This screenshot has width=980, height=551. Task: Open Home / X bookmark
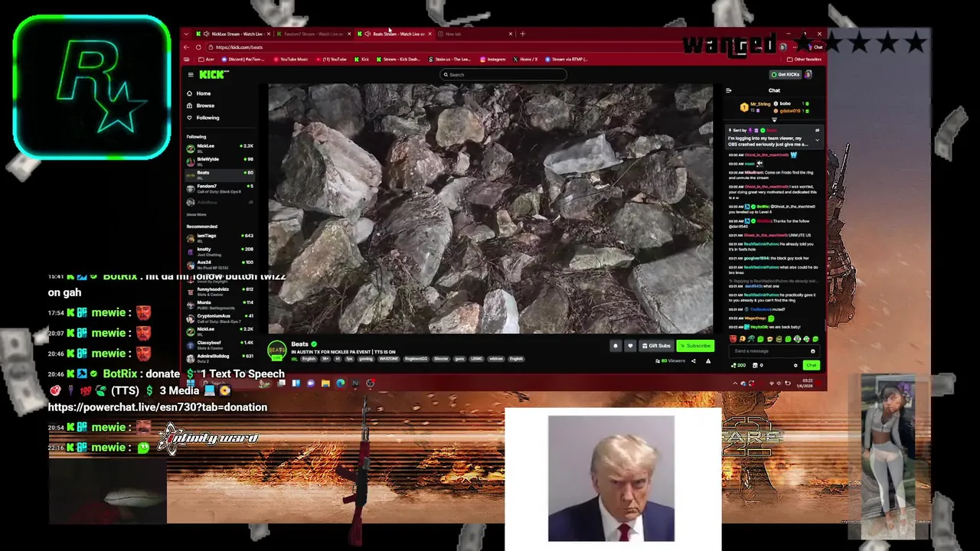527,60
